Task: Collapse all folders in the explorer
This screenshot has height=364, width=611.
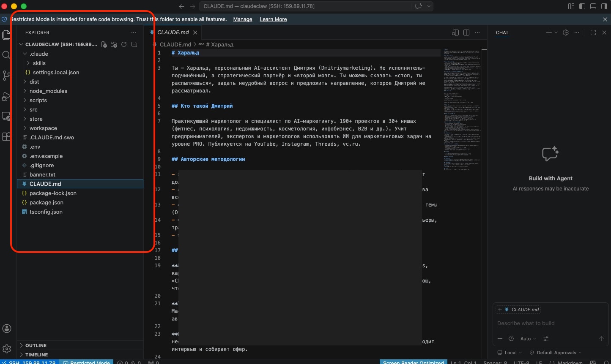Action: (x=134, y=44)
